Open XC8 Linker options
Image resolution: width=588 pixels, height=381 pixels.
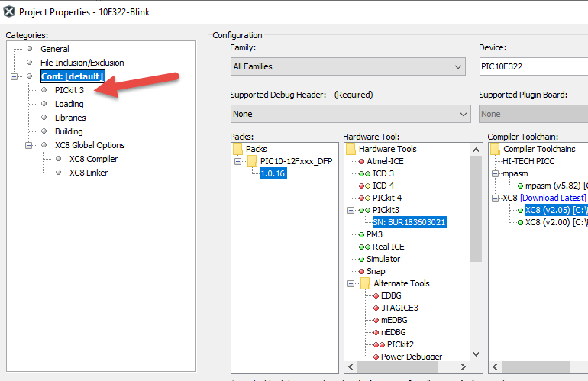click(89, 173)
